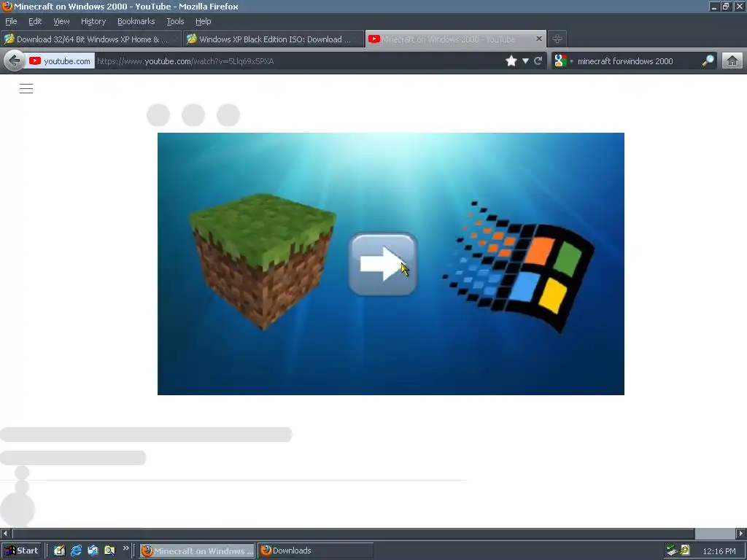Open the URL history dropdown arrow

(x=525, y=61)
